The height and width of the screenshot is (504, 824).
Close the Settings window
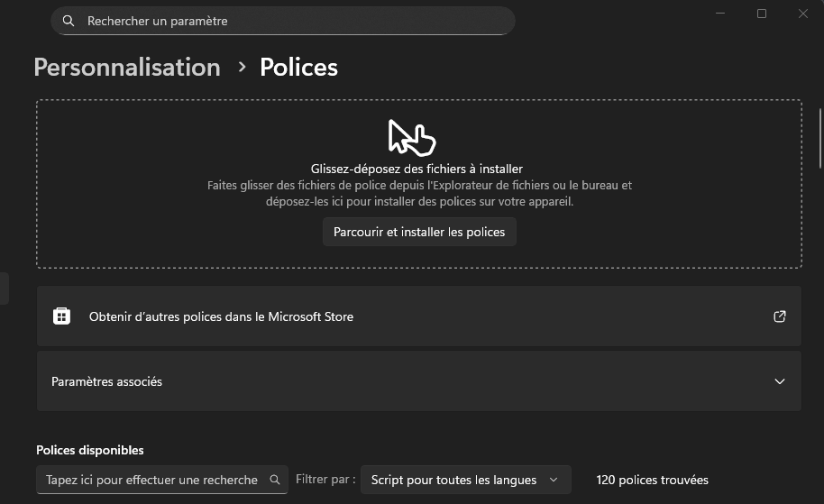click(803, 14)
